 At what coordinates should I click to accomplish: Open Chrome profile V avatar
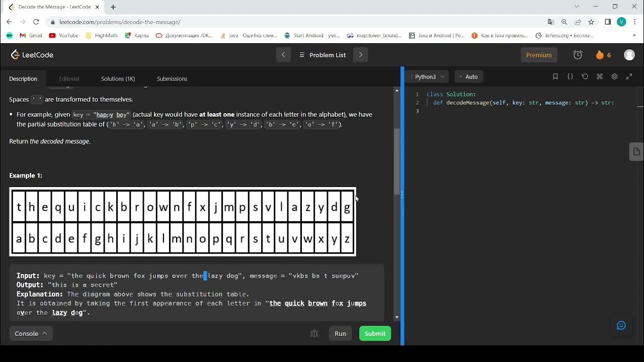[621, 22]
